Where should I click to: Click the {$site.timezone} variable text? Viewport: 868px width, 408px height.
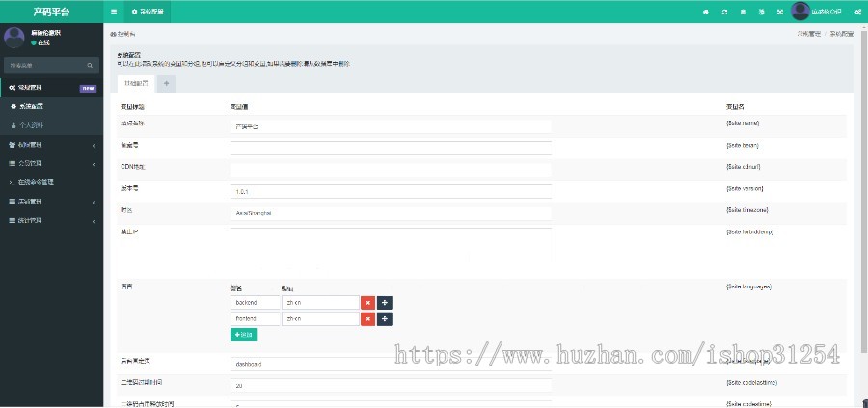pyautogui.click(x=746, y=210)
